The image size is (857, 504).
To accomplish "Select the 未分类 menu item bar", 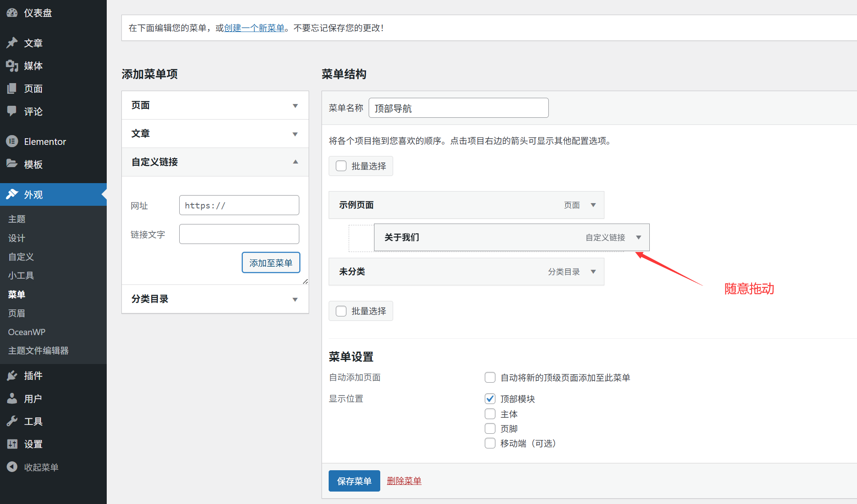I will (466, 272).
